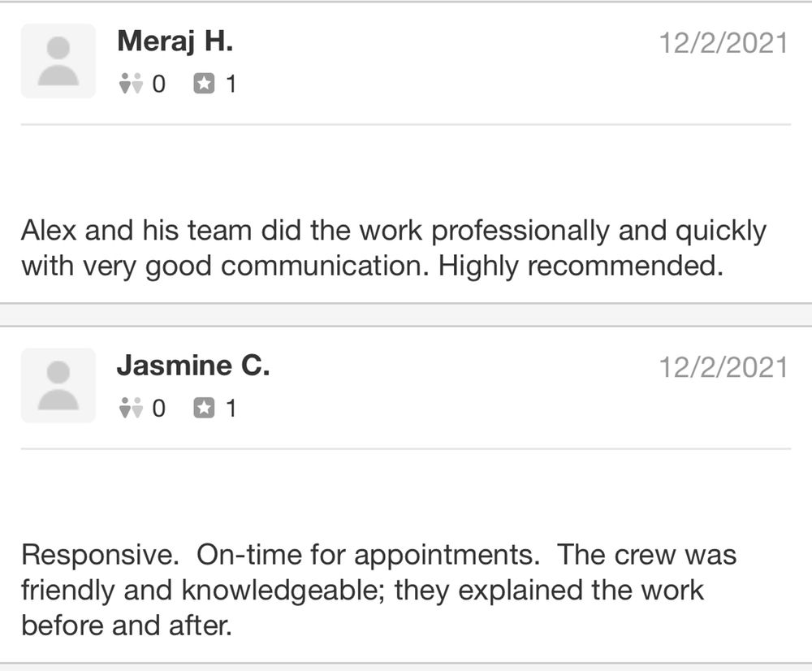Click the review star icon under Jasmine C.
This screenshot has width=812, height=671.
click(x=203, y=408)
